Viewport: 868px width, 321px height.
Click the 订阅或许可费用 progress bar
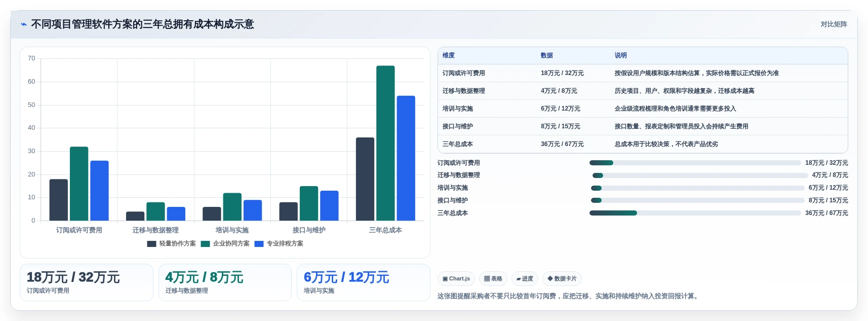695,163
